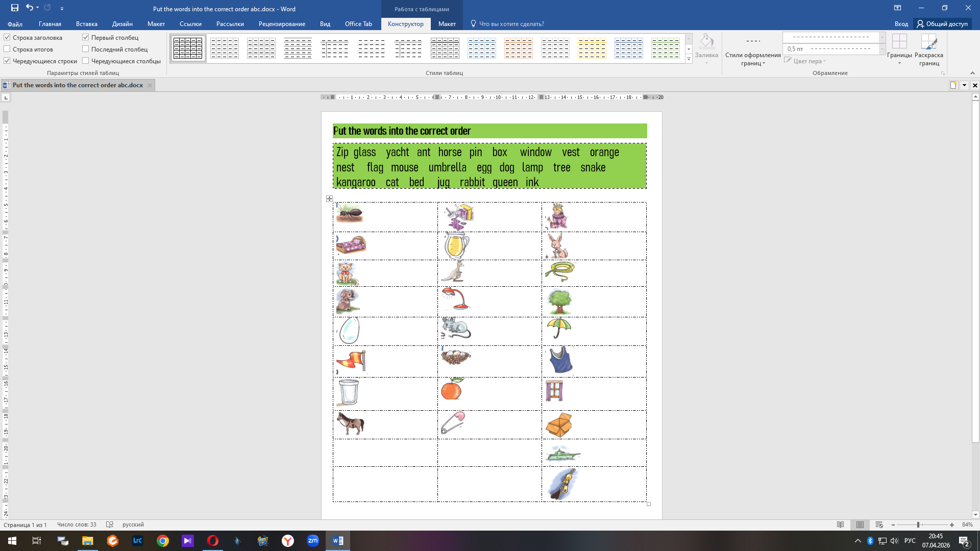The height and width of the screenshot is (551, 980).
Task: Expand the table styles gallery
Action: (689, 60)
